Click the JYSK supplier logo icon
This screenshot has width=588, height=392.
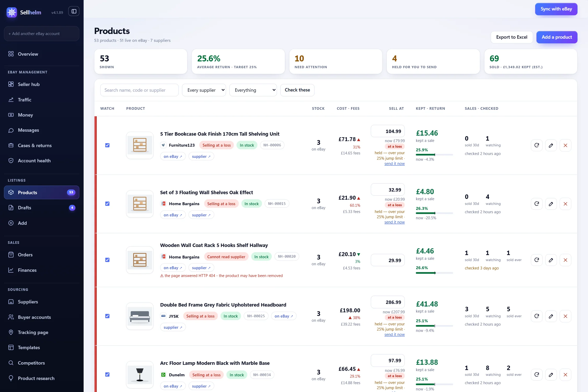pyautogui.click(x=163, y=316)
